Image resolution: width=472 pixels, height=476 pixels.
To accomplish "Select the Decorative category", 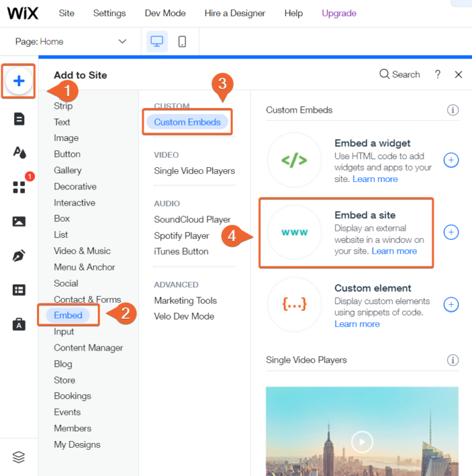I will coord(76,186).
